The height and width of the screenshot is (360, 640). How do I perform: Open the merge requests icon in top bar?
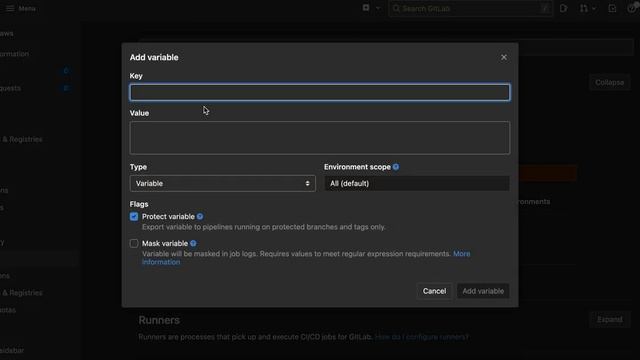click(x=584, y=8)
